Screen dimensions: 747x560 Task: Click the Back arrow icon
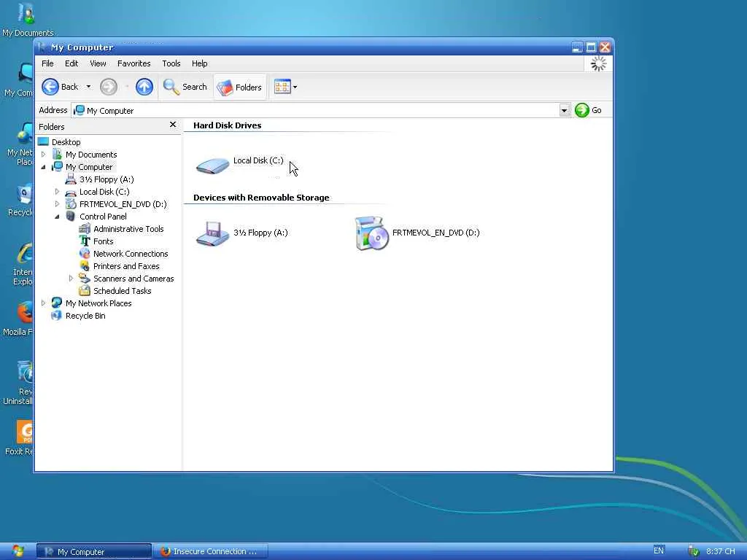pyautogui.click(x=50, y=87)
